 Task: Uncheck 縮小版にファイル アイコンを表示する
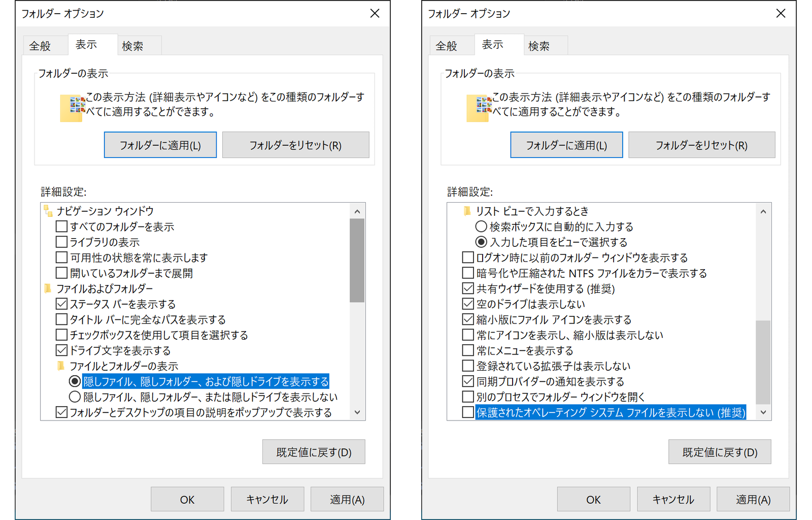tap(468, 319)
